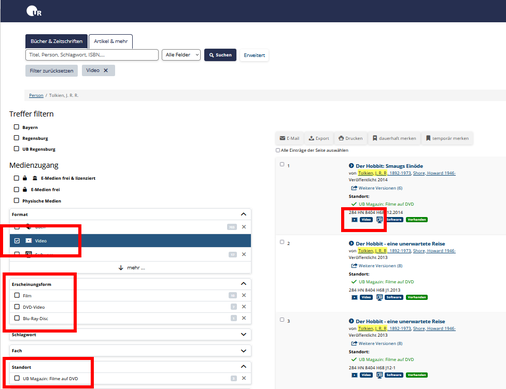Tick the Blu-Ray-Disc checkbox
Image resolution: width=506 pixels, height=389 pixels.
point(17,318)
